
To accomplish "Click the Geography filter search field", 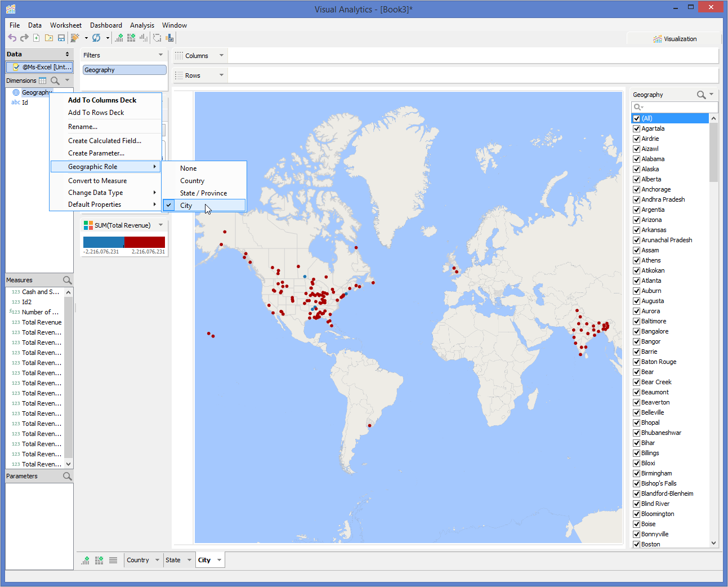I will tap(675, 107).
